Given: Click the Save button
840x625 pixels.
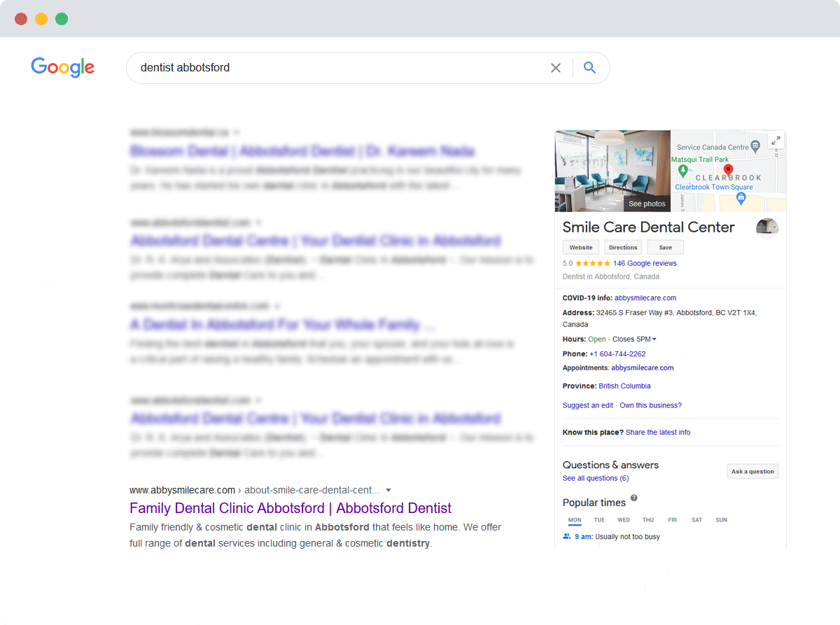Looking at the screenshot, I should pyautogui.click(x=666, y=247).
